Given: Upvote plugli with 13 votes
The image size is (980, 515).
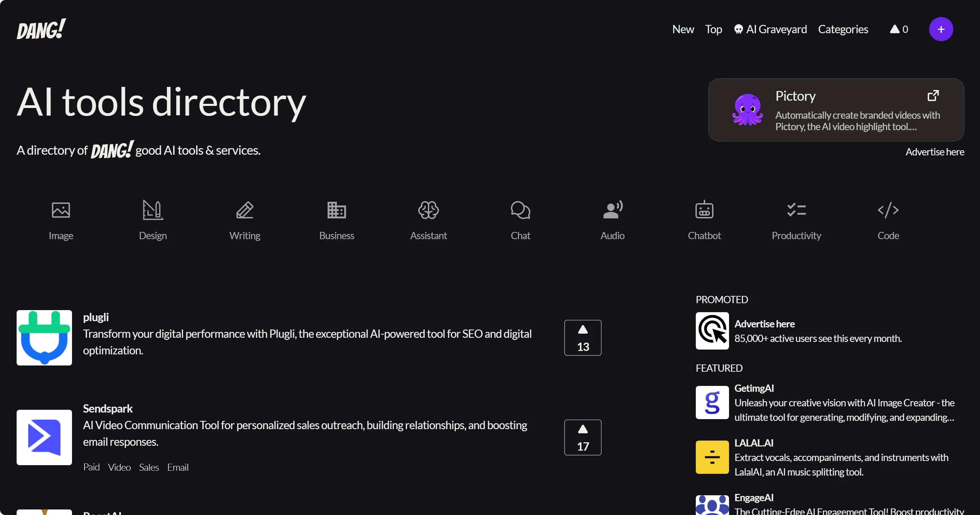Looking at the screenshot, I should pyautogui.click(x=583, y=338).
